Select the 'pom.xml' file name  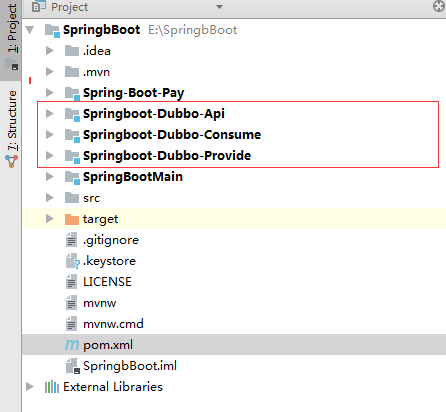pyautogui.click(x=108, y=345)
